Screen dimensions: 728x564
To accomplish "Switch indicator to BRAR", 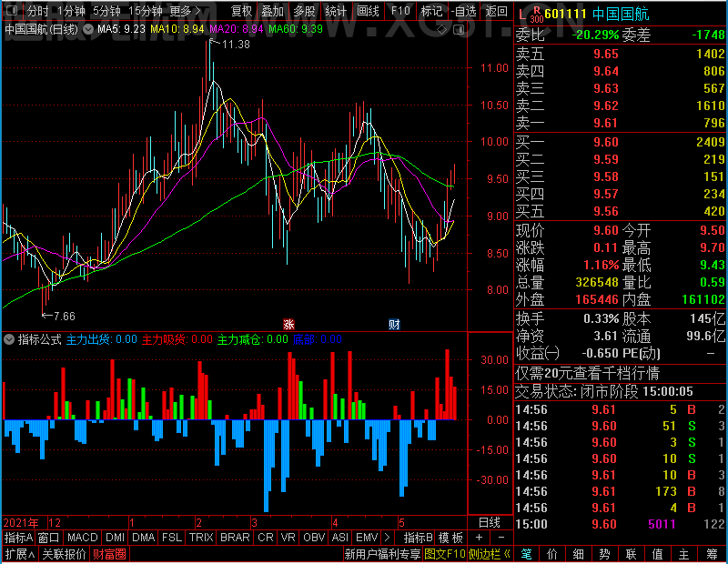I will pyautogui.click(x=235, y=538).
